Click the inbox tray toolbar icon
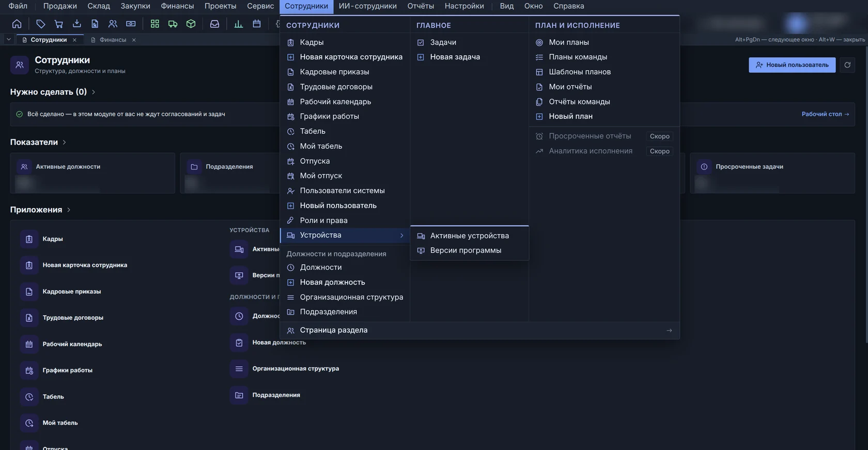Image resolution: width=868 pixels, height=450 pixels. pyautogui.click(x=214, y=24)
